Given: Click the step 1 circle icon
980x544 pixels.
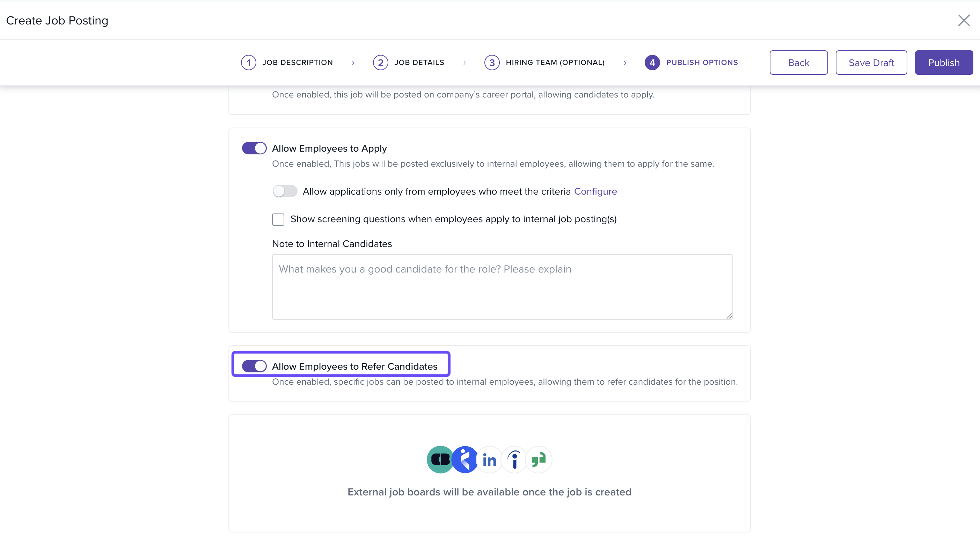Looking at the screenshot, I should (x=248, y=63).
